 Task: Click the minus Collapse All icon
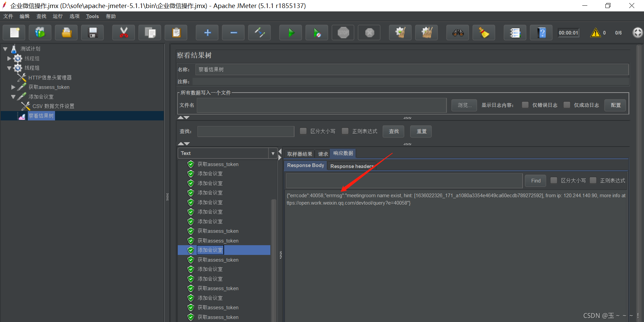point(233,33)
